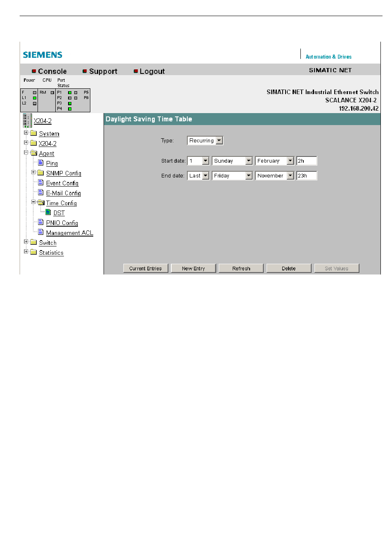Open the Type dropdown showing Recurring

(x=219, y=140)
